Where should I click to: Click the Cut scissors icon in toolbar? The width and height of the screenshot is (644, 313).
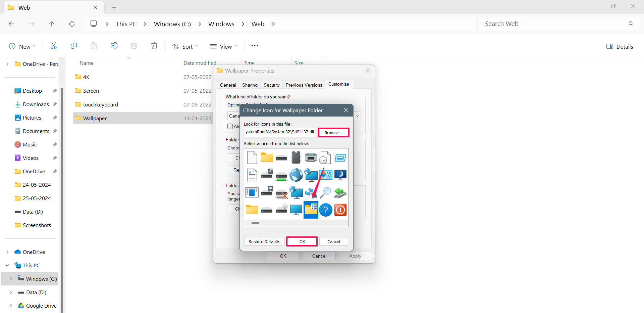click(54, 46)
